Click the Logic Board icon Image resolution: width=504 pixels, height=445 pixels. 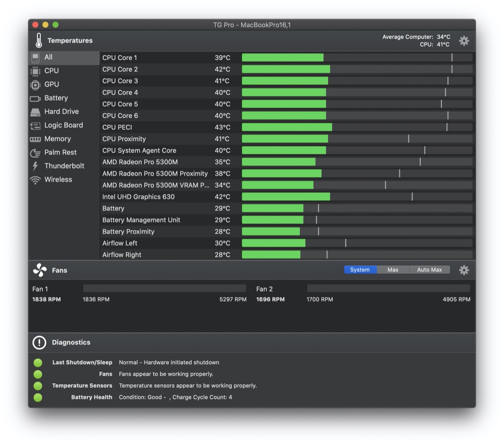click(35, 126)
